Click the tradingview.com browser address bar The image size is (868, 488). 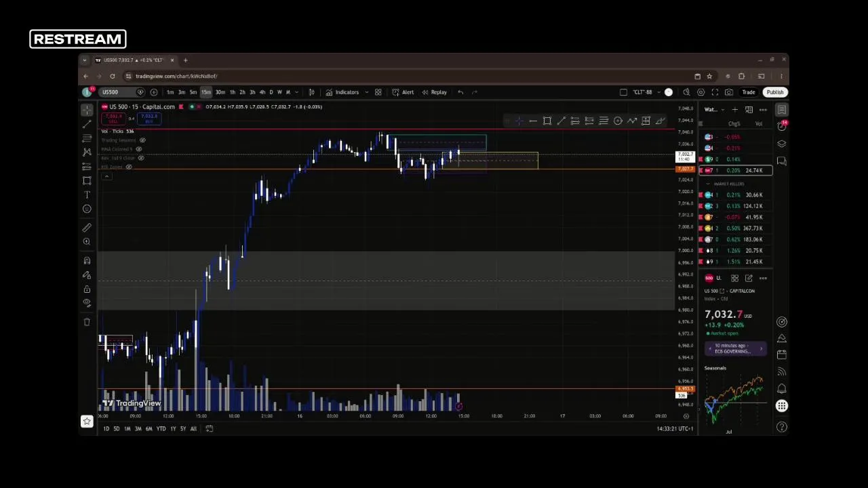pos(407,76)
